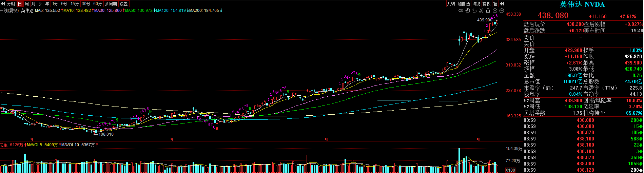Select the 5分 five-minute period
644x173 pixels.
[x=64, y=4]
